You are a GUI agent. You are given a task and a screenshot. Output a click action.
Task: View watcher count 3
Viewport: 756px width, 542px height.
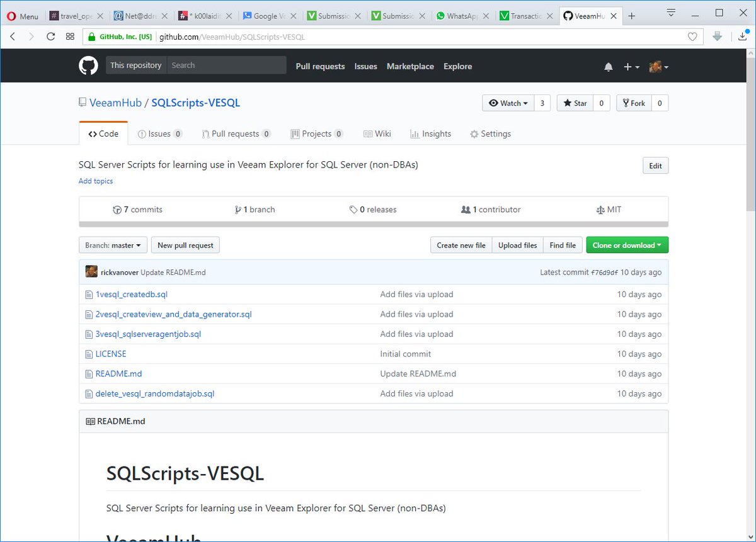[x=542, y=103]
